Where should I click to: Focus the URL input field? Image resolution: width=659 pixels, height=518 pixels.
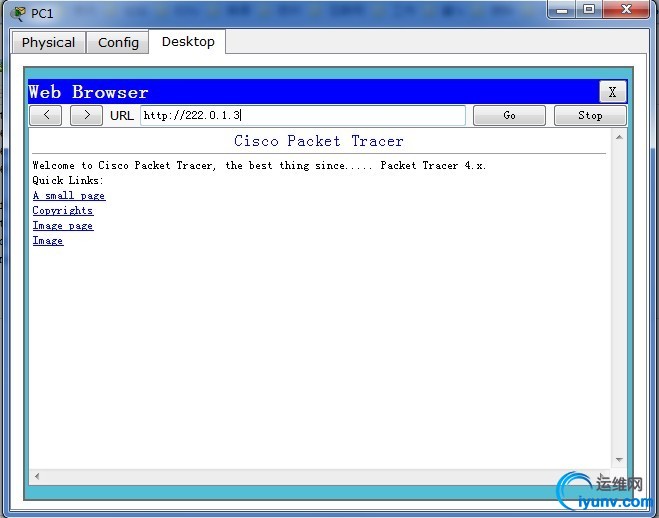coord(303,116)
